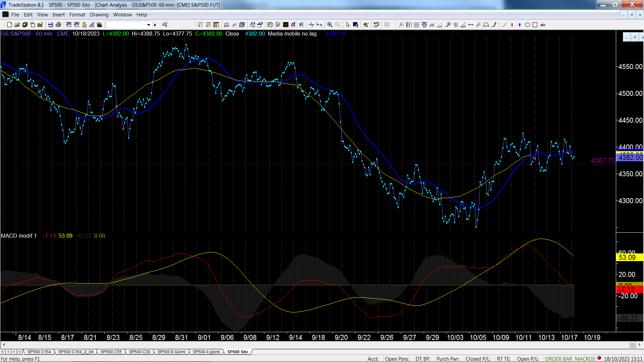Screen dimensions: 644x362
Task: Select the green bar chart icon
Action: [286, 25]
